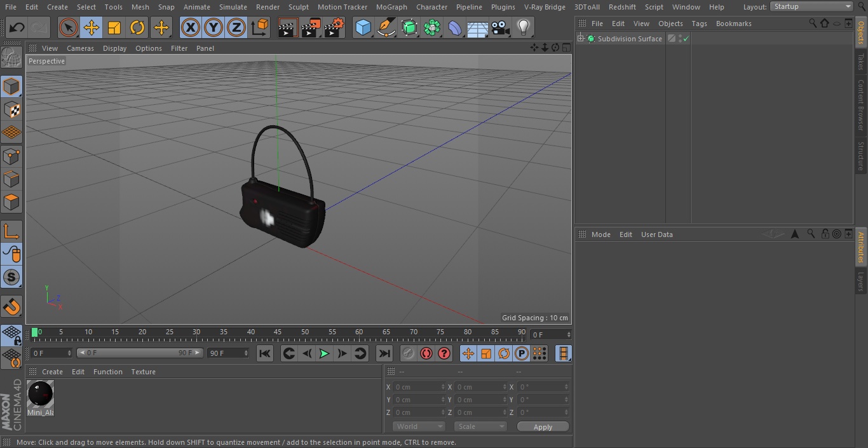Activate the Rotate tool
Screen dimensions: 868x448
coord(137,27)
